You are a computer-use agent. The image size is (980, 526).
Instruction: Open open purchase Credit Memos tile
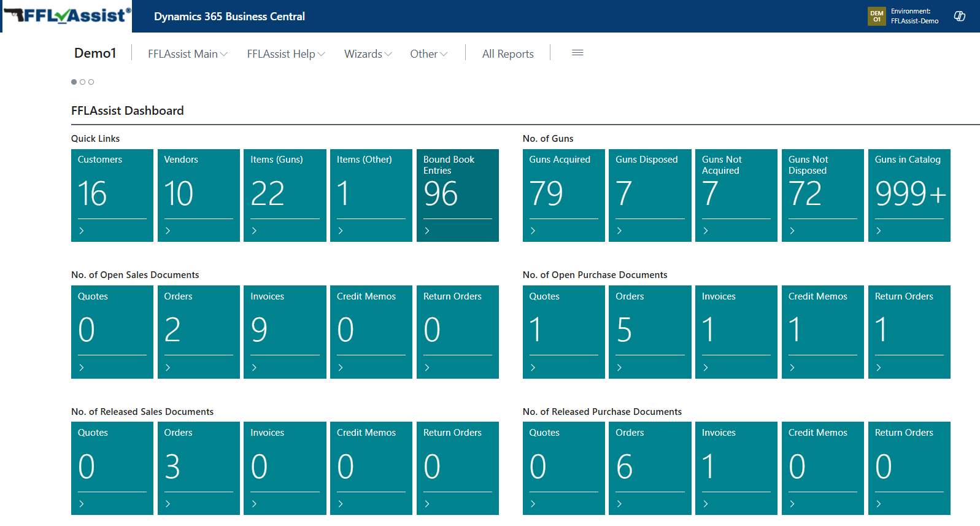point(823,332)
